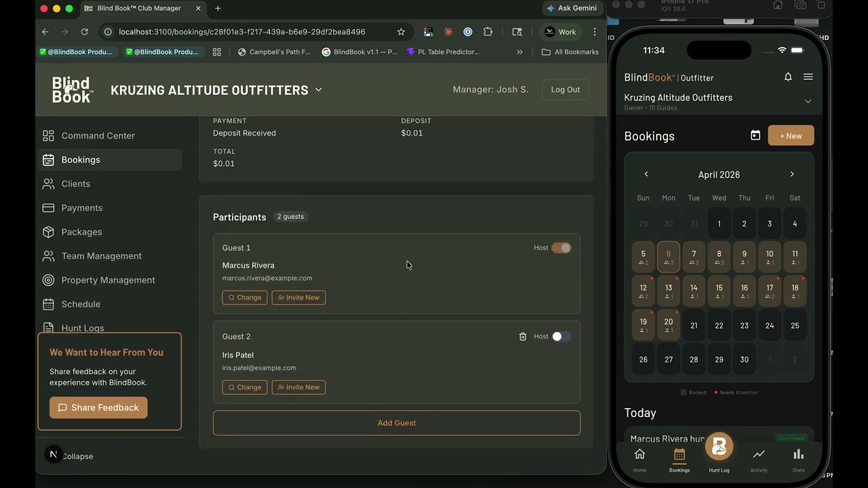The width and height of the screenshot is (868, 488).
Task: Open BlindBook v1.1 bookmark
Action: click(x=359, y=52)
